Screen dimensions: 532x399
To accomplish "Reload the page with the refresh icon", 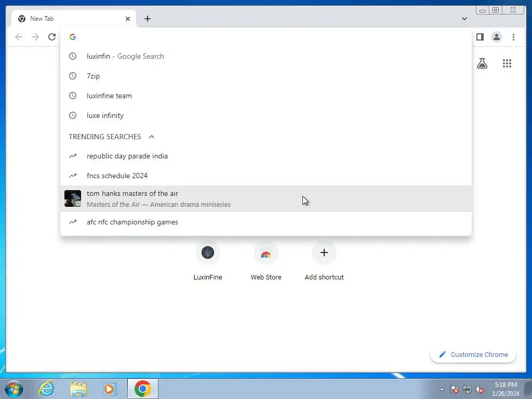I will [x=52, y=37].
